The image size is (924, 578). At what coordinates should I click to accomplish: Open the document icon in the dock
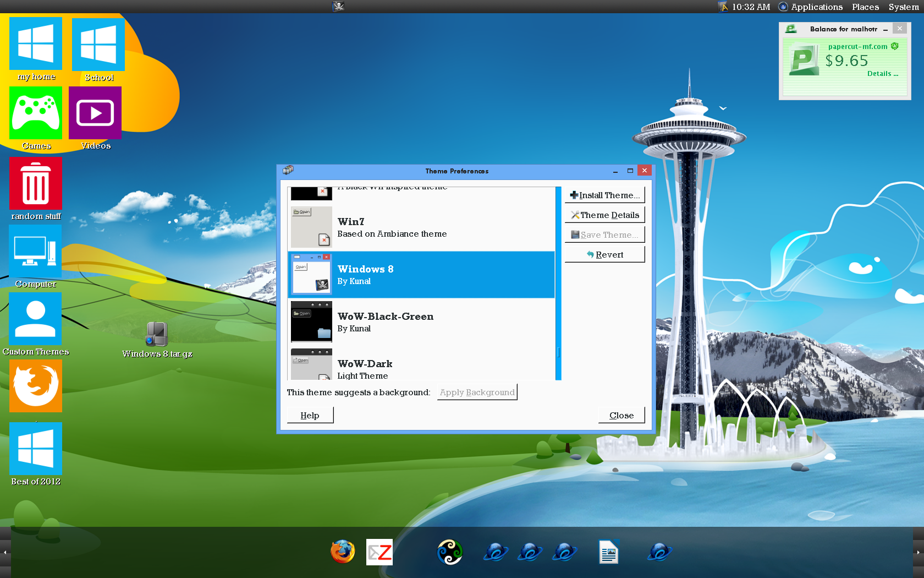click(609, 552)
